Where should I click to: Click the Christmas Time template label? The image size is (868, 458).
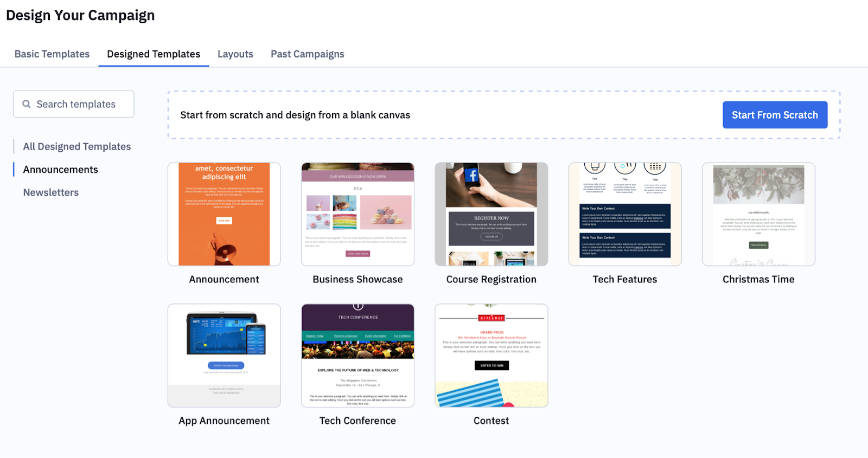click(x=758, y=279)
